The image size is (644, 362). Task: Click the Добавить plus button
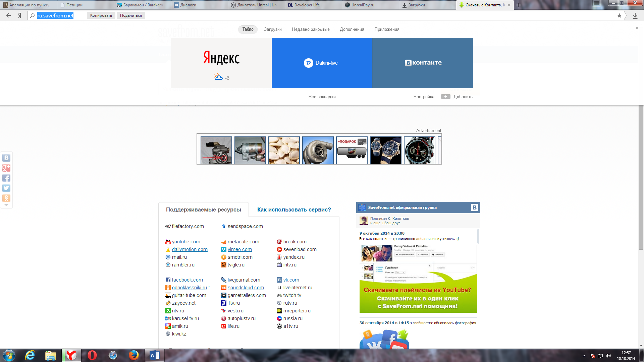(446, 97)
